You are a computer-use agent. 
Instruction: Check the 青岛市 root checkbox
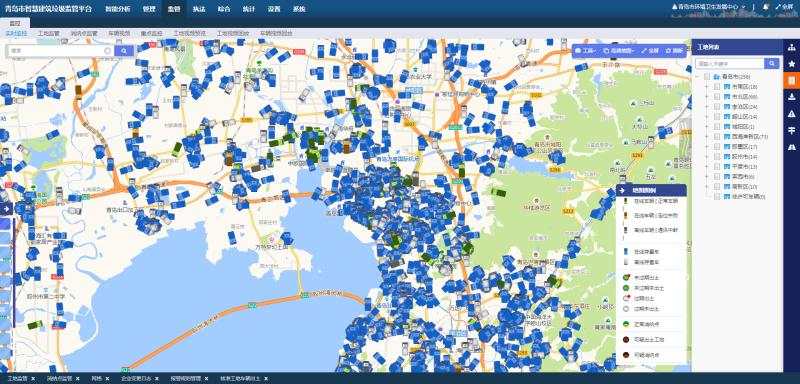pyautogui.click(x=707, y=76)
